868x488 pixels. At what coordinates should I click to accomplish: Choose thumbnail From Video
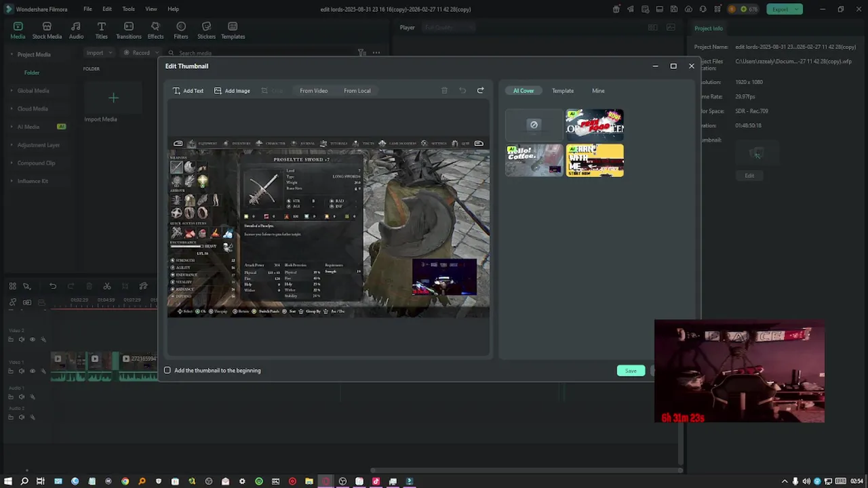click(x=313, y=91)
